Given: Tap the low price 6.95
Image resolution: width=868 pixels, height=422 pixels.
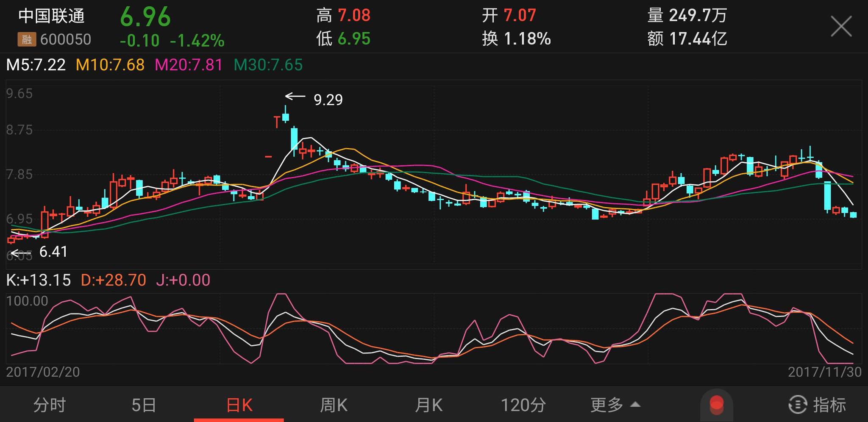Looking at the screenshot, I should tap(354, 39).
